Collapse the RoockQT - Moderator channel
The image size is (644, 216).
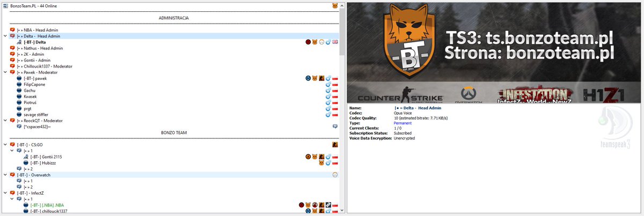(x=5, y=121)
